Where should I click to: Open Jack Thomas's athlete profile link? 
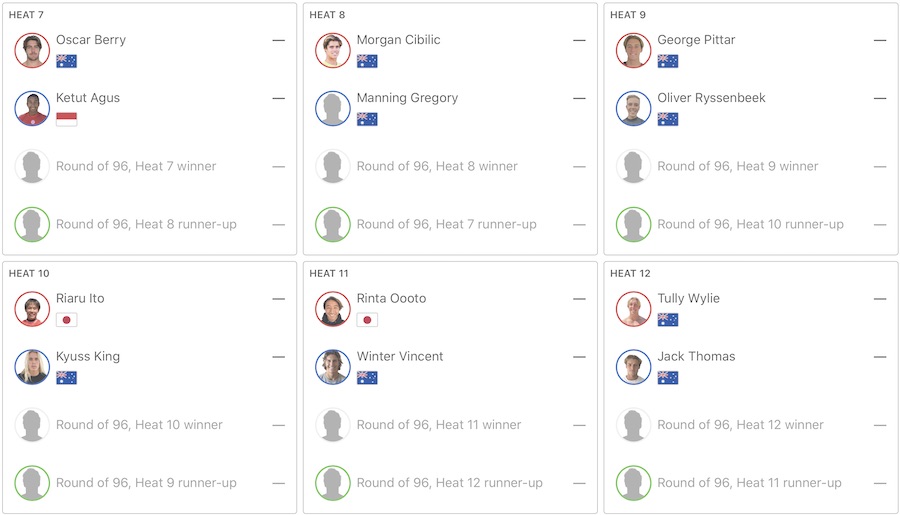[x=696, y=356]
